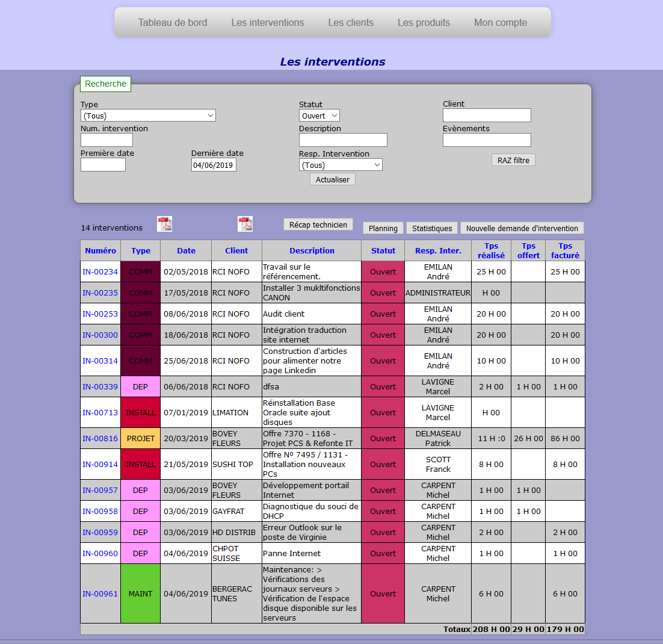The height and width of the screenshot is (644, 663).
Task: Go to Tableau de bord
Action: (x=173, y=22)
